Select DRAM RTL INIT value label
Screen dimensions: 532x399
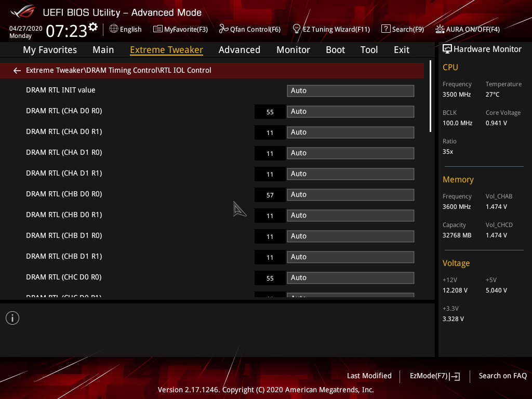[60, 90]
